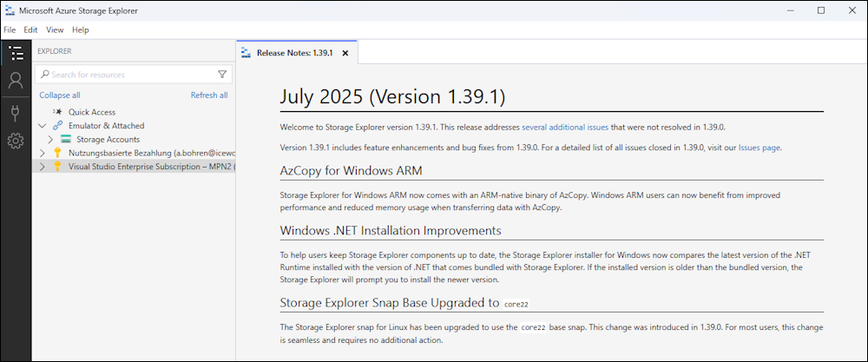Click the Emulator & Attached link icon

57,126
